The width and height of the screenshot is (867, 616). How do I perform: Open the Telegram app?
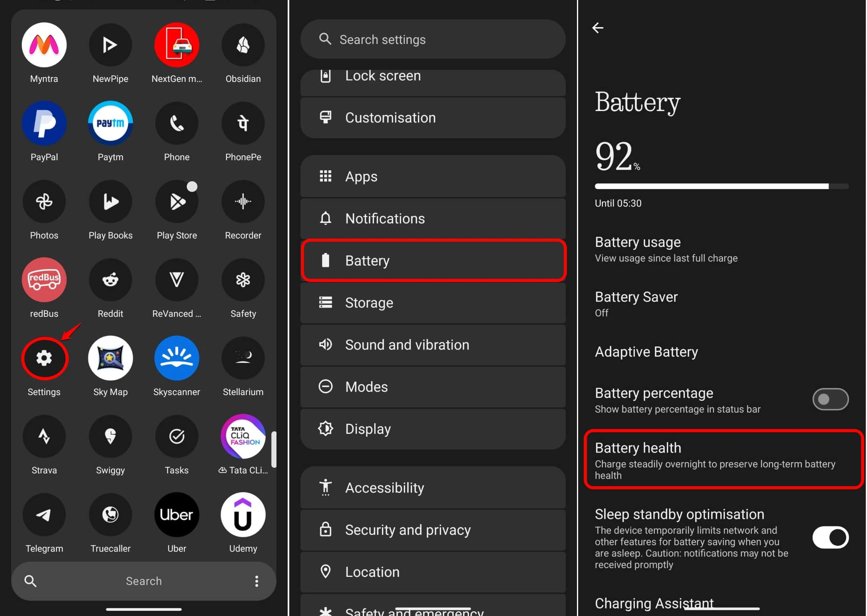[44, 515]
